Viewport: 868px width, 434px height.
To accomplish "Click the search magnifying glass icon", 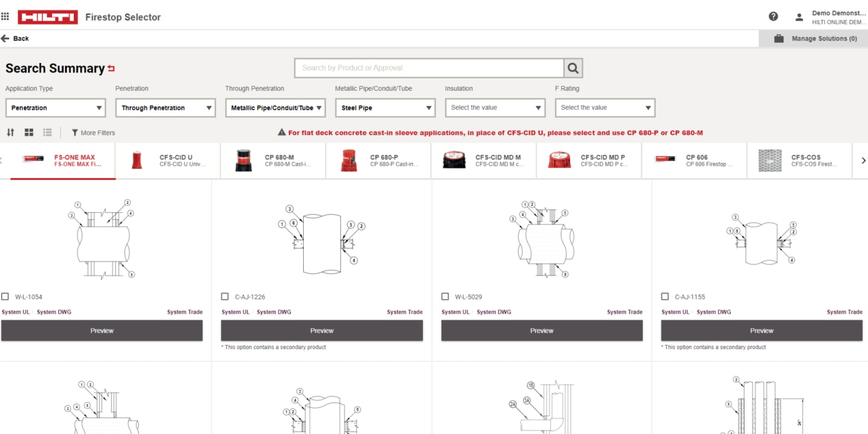I will (573, 68).
